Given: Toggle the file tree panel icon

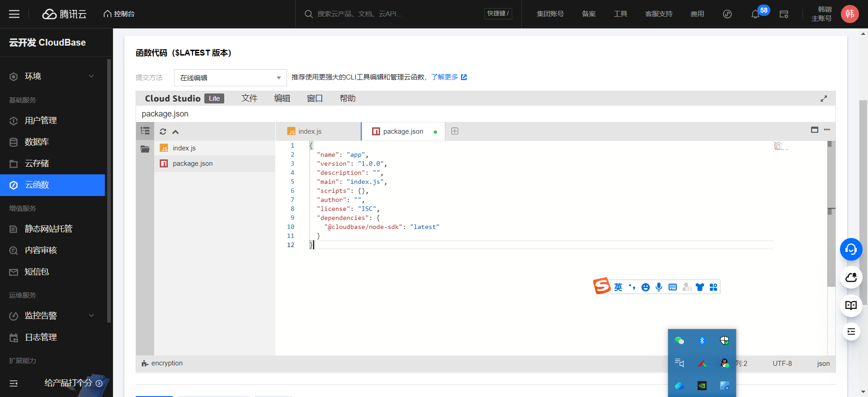Looking at the screenshot, I should click(x=145, y=131).
